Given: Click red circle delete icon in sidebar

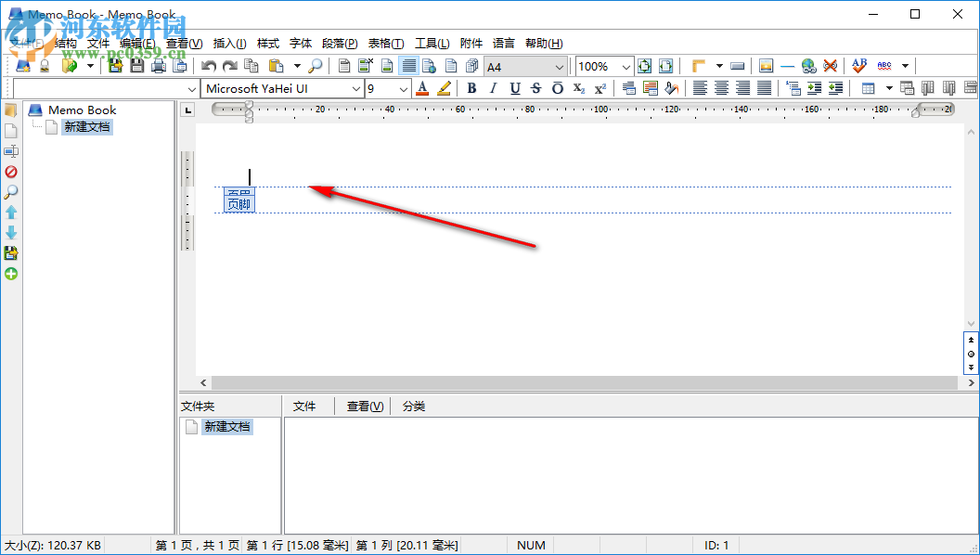Looking at the screenshot, I should [11, 172].
